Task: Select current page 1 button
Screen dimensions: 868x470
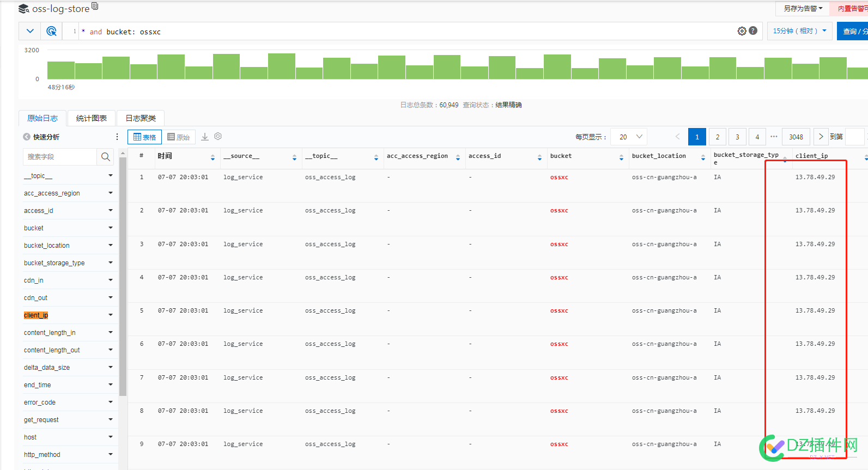Action: tap(697, 137)
